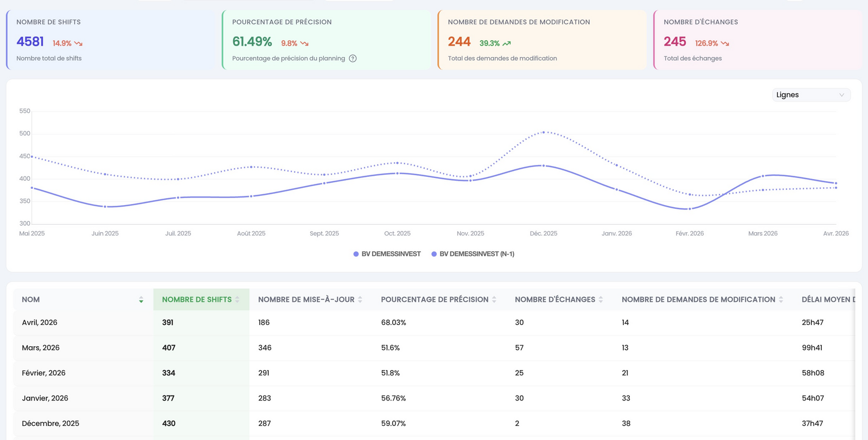Open the Nombre d'échanges summary card

pos(757,40)
